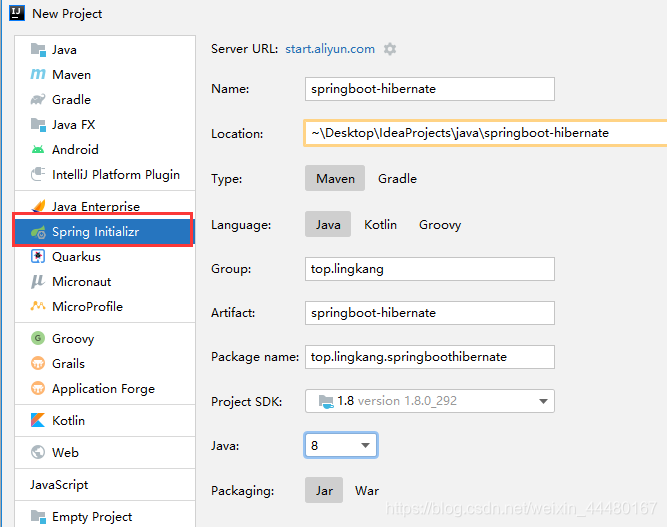
Task: Open the Project SDK dropdown arrow
Action: (543, 401)
